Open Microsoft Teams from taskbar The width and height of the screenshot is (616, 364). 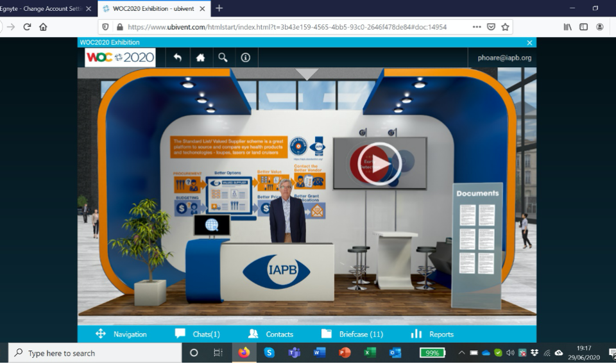[x=294, y=352]
